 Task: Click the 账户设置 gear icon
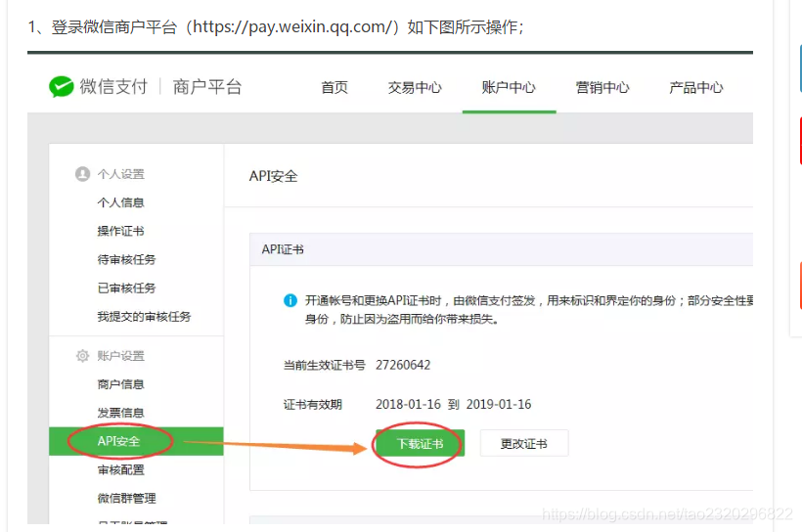[82, 356]
